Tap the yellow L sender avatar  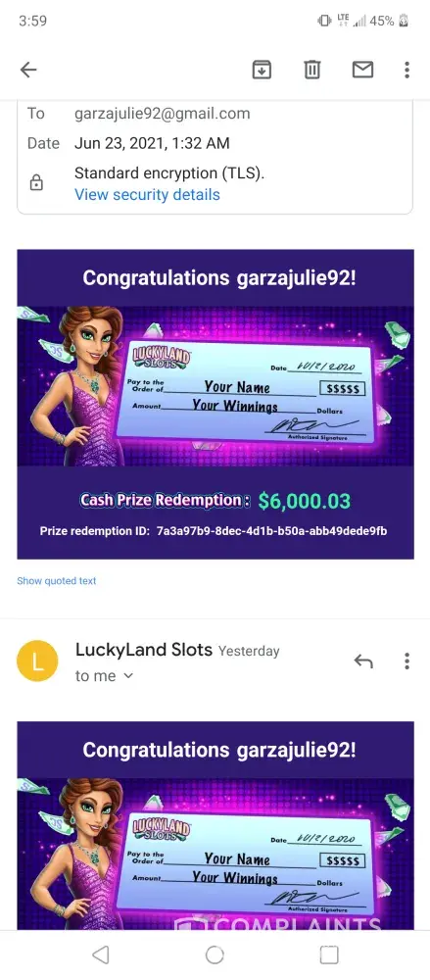click(37, 661)
